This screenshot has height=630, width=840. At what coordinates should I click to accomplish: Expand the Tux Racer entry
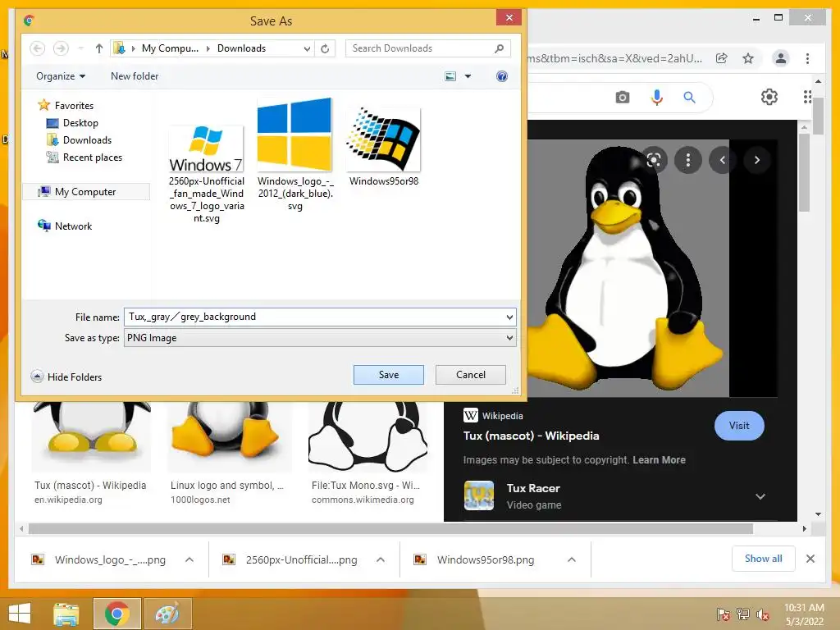click(x=760, y=496)
